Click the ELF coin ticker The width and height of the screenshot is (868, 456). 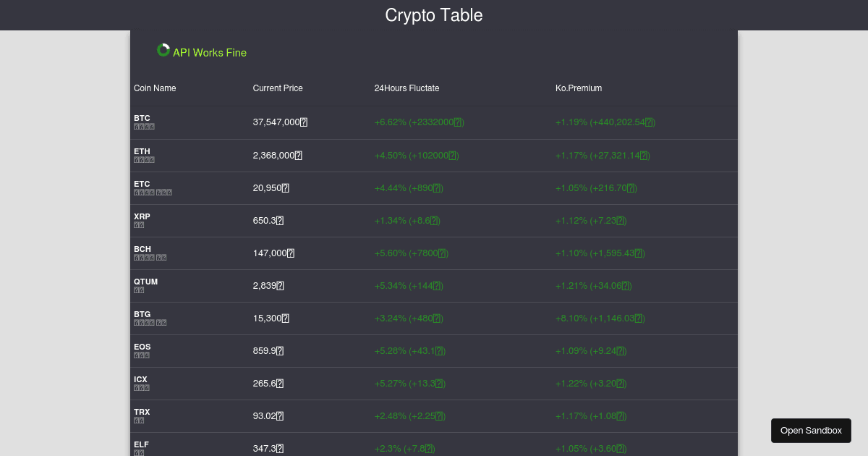pyautogui.click(x=141, y=444)
